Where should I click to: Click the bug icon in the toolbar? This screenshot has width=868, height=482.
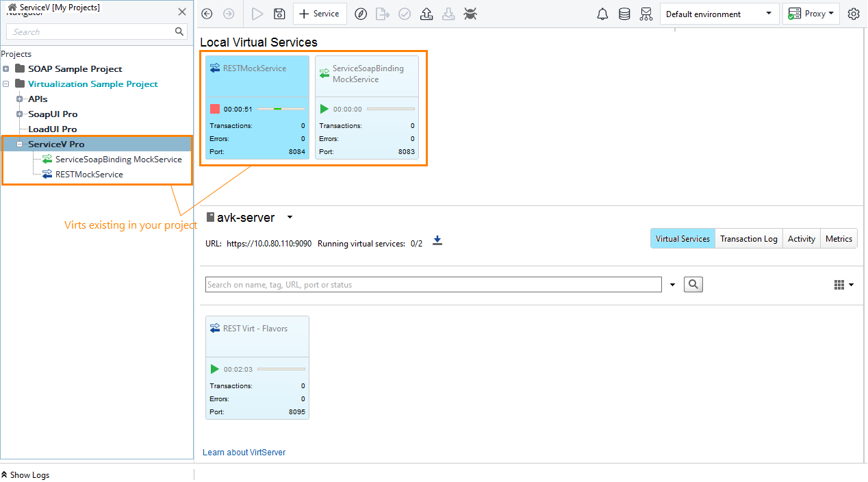coord(470,14)
